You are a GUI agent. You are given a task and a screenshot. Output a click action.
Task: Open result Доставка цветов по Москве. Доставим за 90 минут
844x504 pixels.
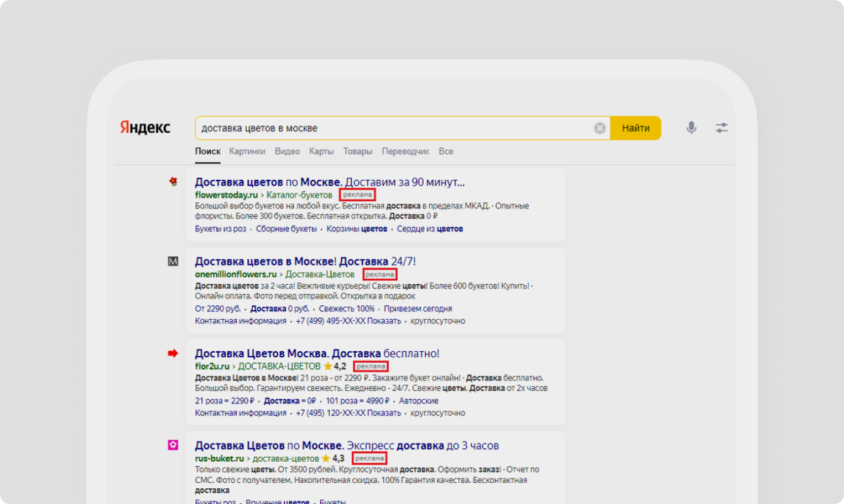(x=330, y=182)
